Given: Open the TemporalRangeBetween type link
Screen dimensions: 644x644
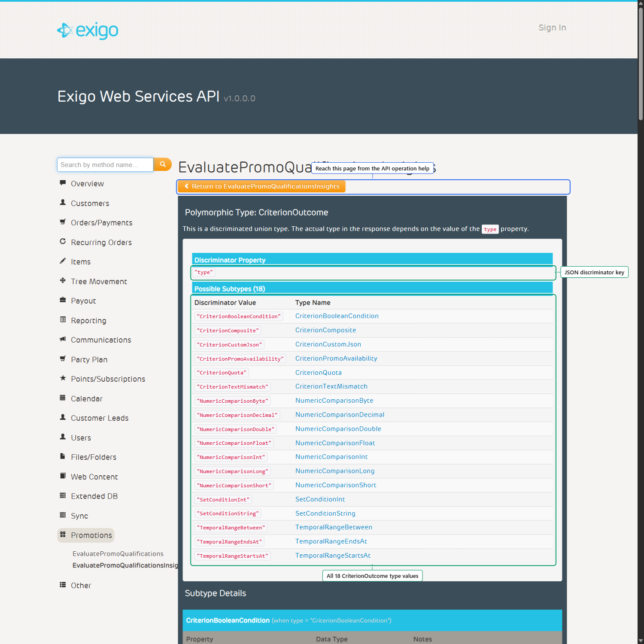Looking at the screenshot, I should pos(334,527).
